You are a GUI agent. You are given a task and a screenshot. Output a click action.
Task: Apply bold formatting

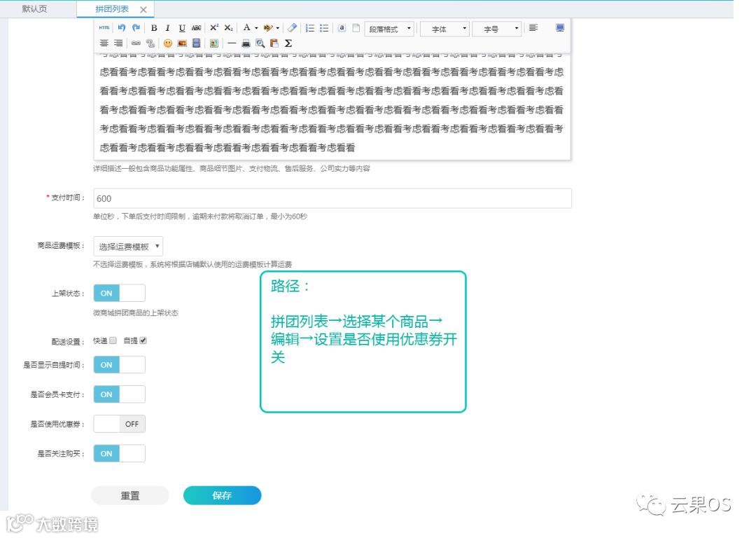(x=154, y=28)
